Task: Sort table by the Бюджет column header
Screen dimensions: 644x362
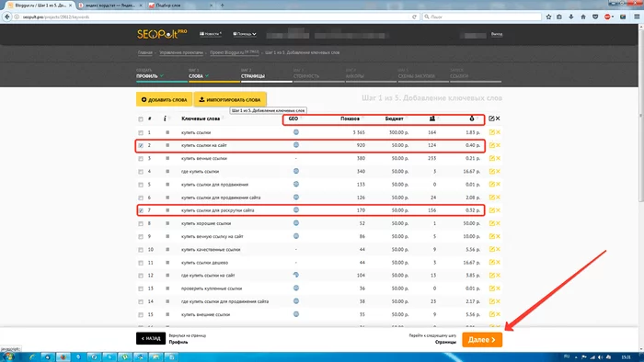Action: pyautogui.click(x=395, y=119)
